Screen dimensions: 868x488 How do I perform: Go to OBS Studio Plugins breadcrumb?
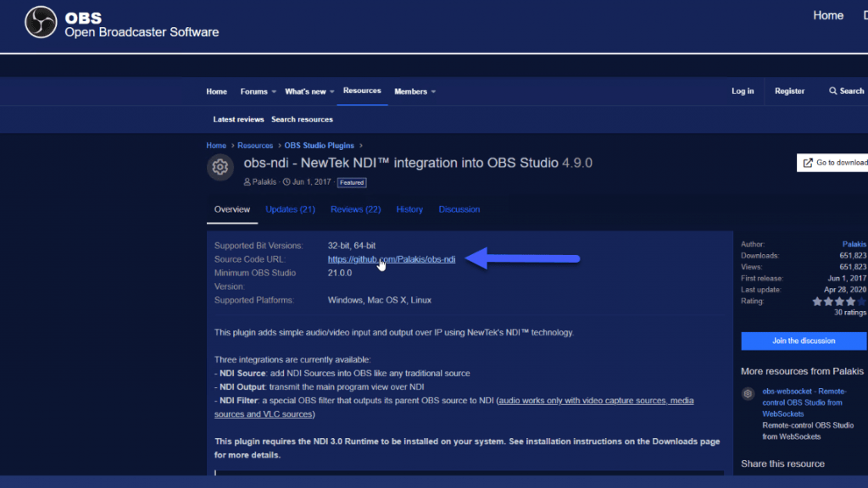click(x=319, y=146)
